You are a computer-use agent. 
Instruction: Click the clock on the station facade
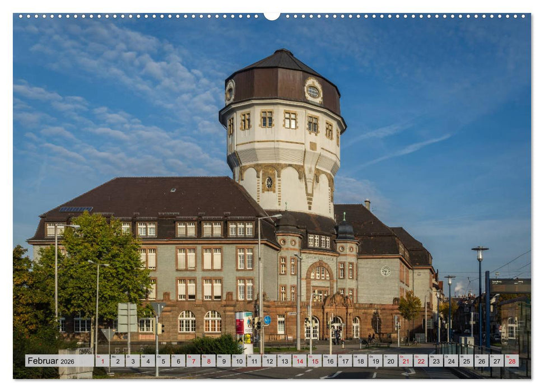click(x=385, y=272)
